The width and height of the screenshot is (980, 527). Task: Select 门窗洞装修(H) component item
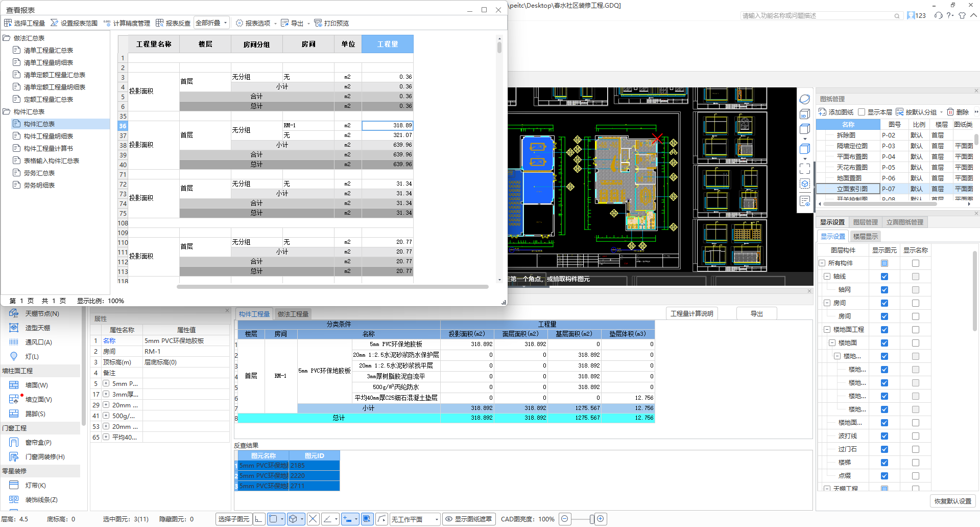45,456
